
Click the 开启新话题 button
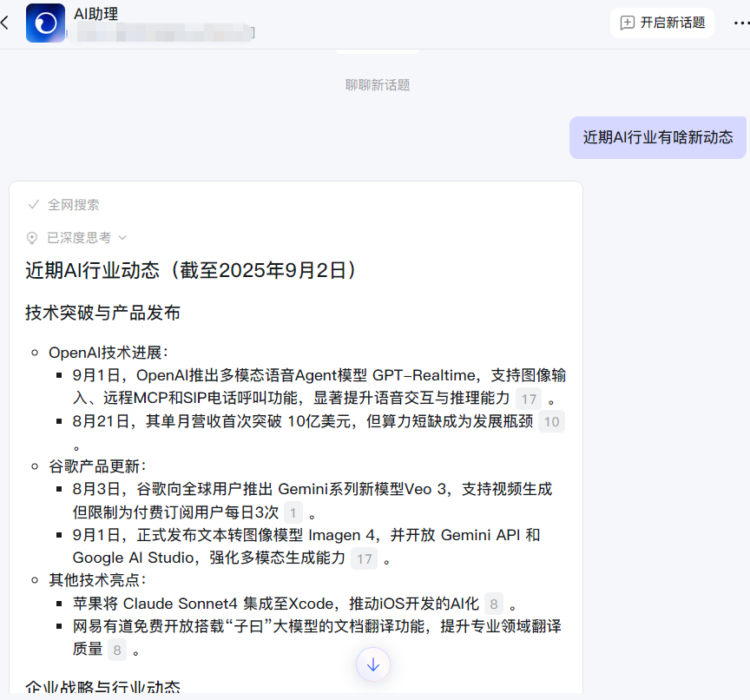click(662, 23)
